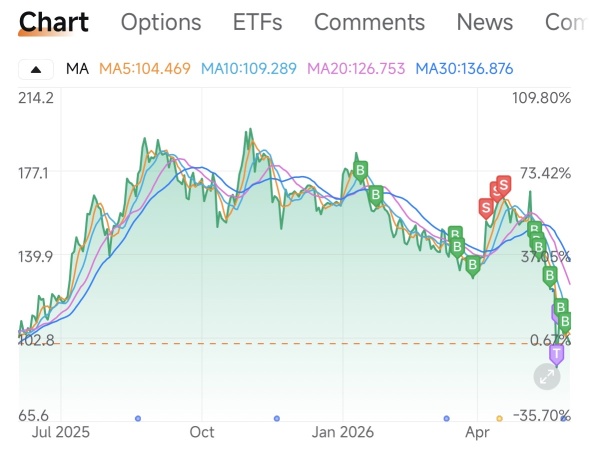Click the blue event dot before Oct
589x461 pixels.
tap(138, 418)
